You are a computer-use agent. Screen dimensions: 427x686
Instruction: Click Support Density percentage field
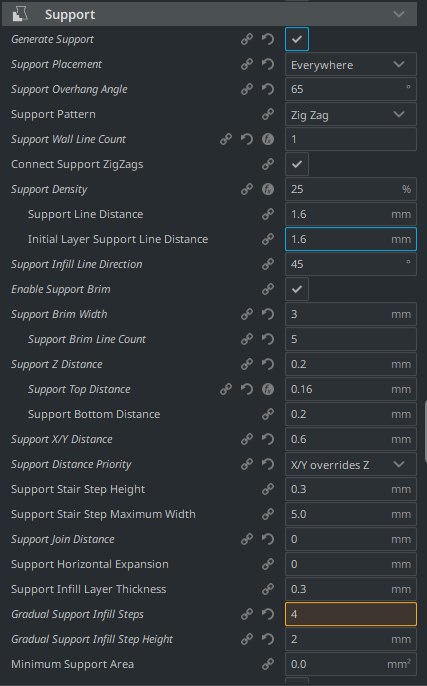350,189
